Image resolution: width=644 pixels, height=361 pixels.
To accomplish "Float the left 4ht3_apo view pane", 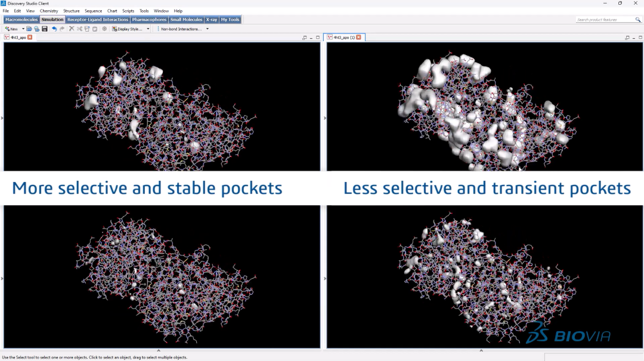I will [304, 38].
